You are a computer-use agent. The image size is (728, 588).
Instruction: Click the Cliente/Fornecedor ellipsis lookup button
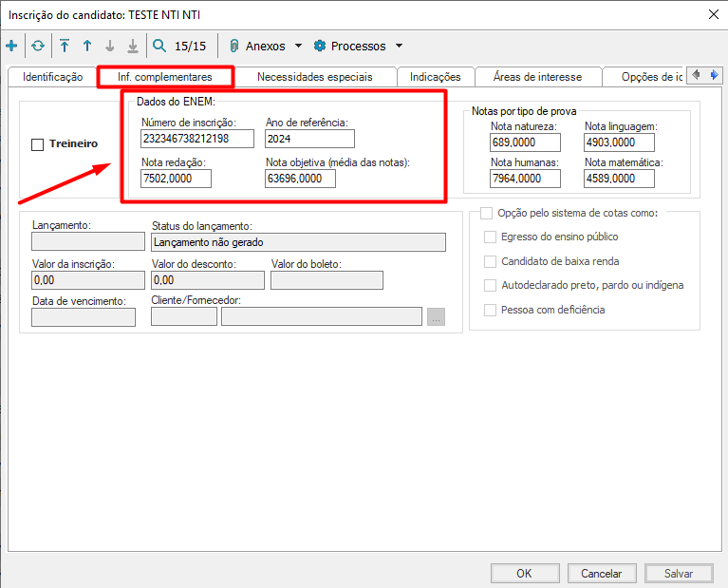click(x=436, y=317)
